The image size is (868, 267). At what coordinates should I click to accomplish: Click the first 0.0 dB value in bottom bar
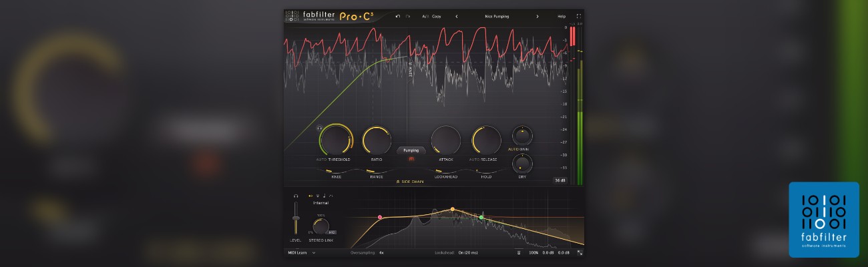[x=548, y=253]
